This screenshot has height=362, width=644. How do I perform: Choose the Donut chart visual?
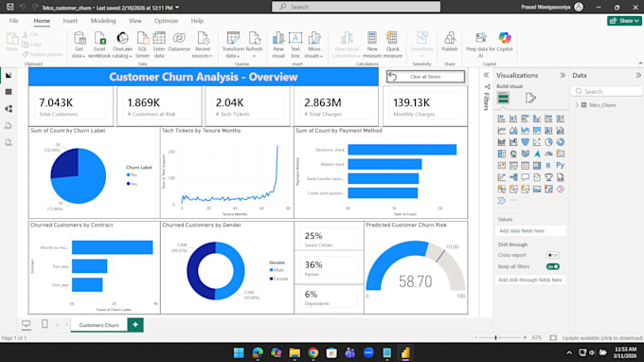click(x=561, y=142)
